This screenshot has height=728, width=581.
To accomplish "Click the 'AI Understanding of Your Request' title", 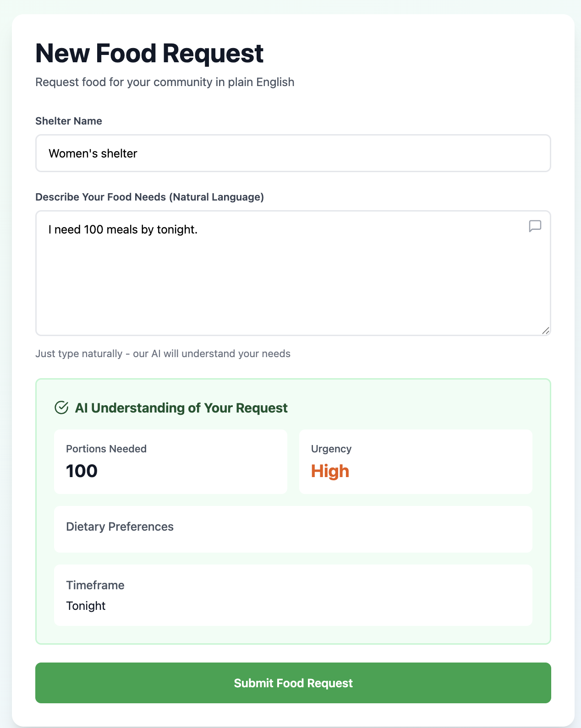I will (181, 408).
